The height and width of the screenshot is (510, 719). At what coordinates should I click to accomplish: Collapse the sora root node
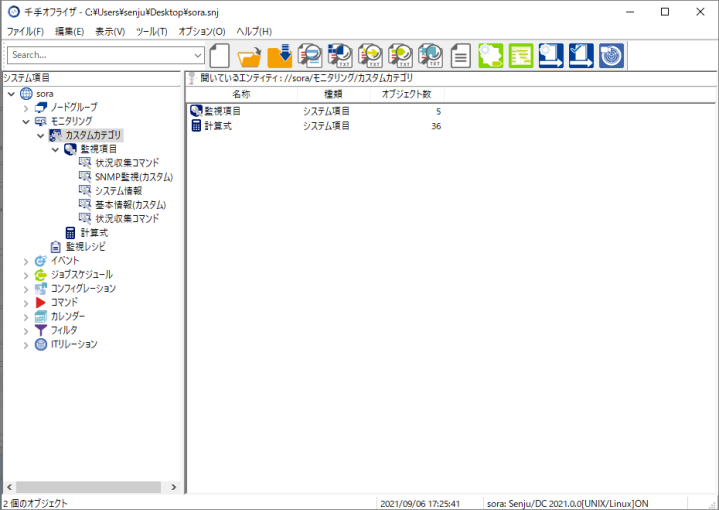pos(11,94)
